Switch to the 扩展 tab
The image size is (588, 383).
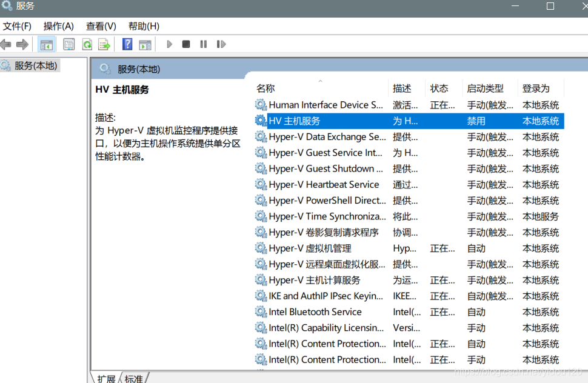[106, 378]
